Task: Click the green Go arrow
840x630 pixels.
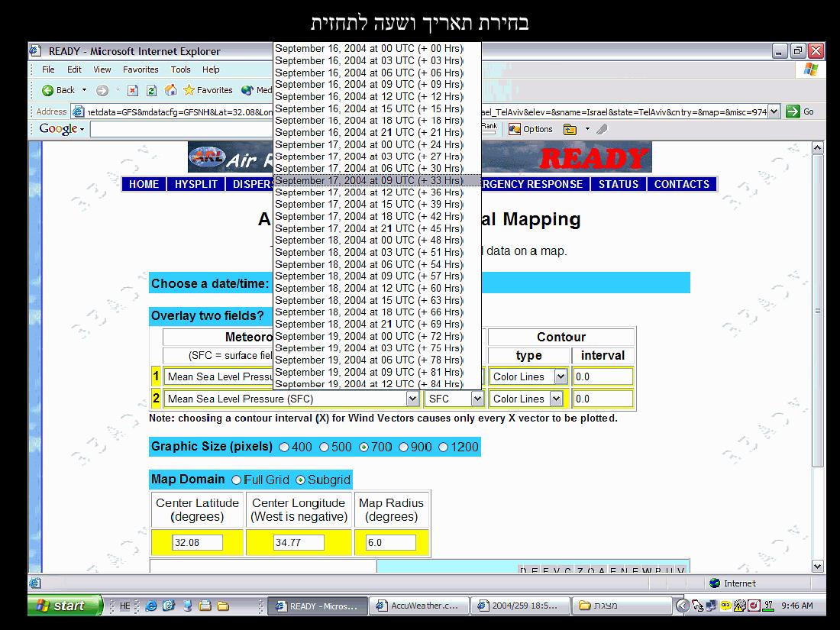Action: [793, 111]
